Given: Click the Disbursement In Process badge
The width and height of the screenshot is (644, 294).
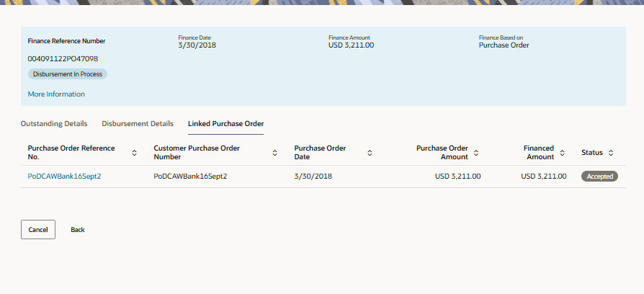Looking at the screenshot, I should point(68,74).
